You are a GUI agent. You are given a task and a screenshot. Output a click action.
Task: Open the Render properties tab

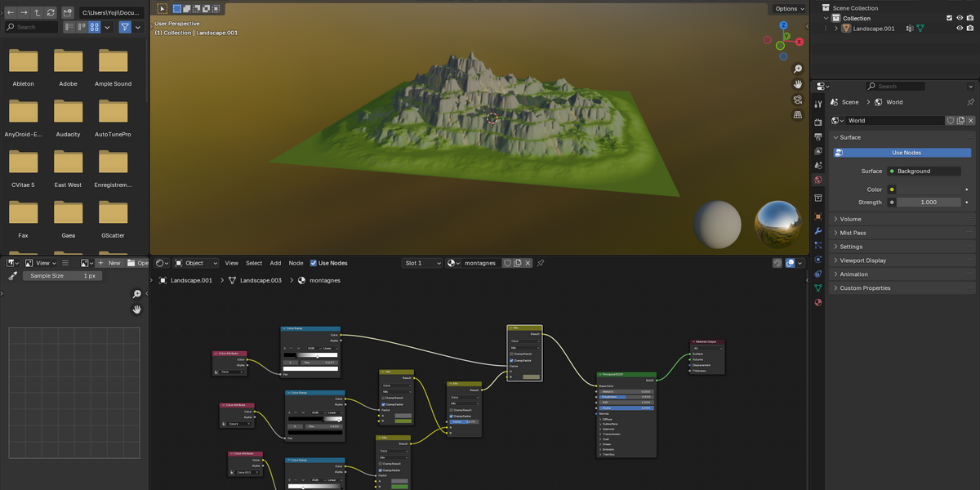point(817,122)
